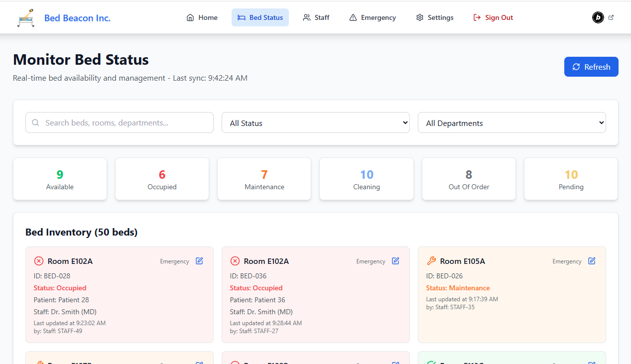631x364 pixels.
Task: Edit bed BED-028 using pencil icon
Action: (x=199, y=261)
